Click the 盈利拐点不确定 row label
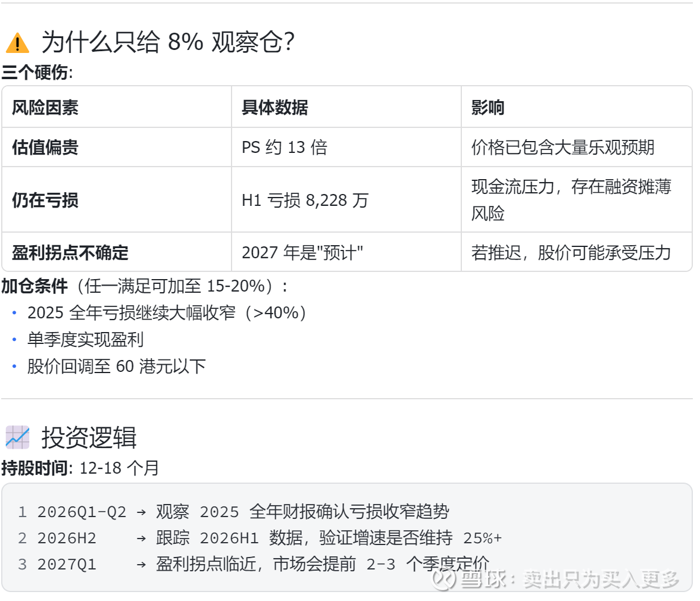The height and width of the screenshot is (601, 700). point(70,252)
